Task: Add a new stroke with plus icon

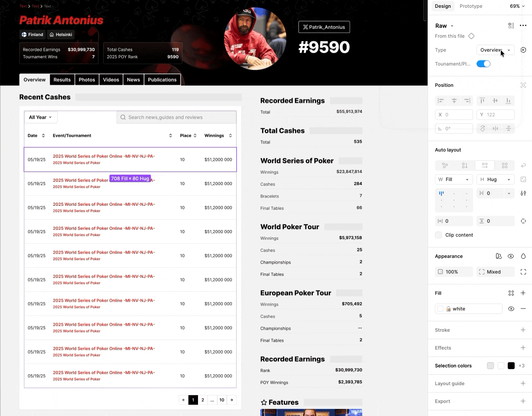Action: [523, 330]
